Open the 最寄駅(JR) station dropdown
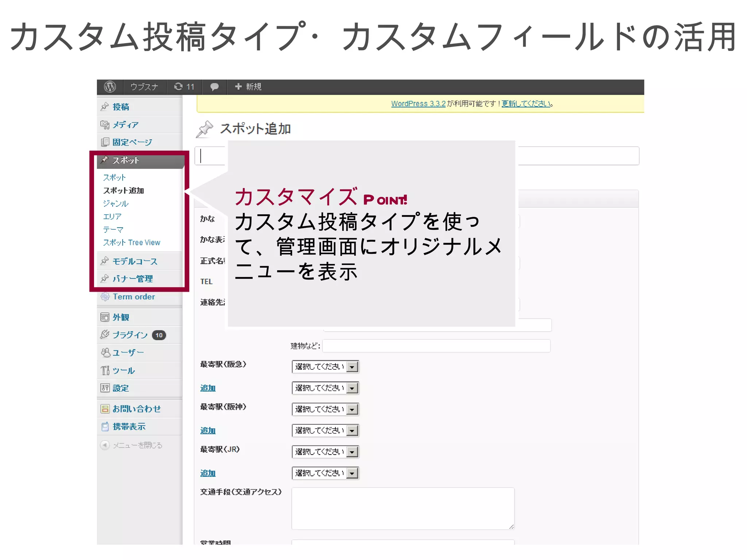This screenshot has height=560, width=747. (325, 452)
